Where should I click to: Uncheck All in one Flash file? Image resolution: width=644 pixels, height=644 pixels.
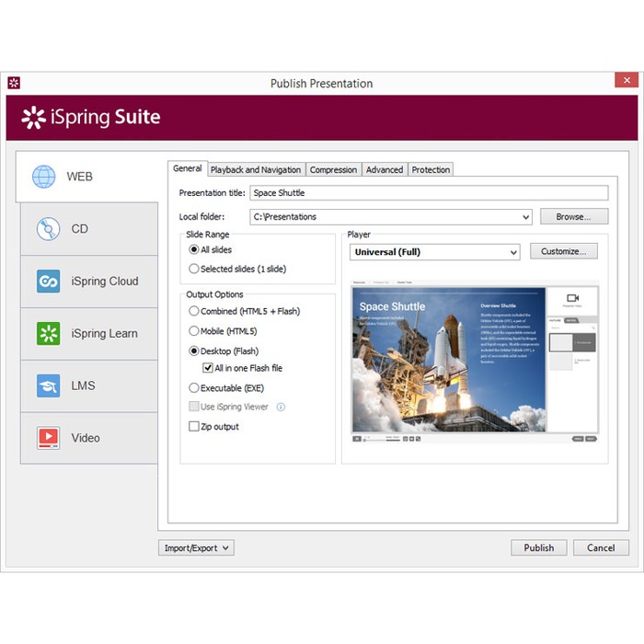[x=208, y=368]
